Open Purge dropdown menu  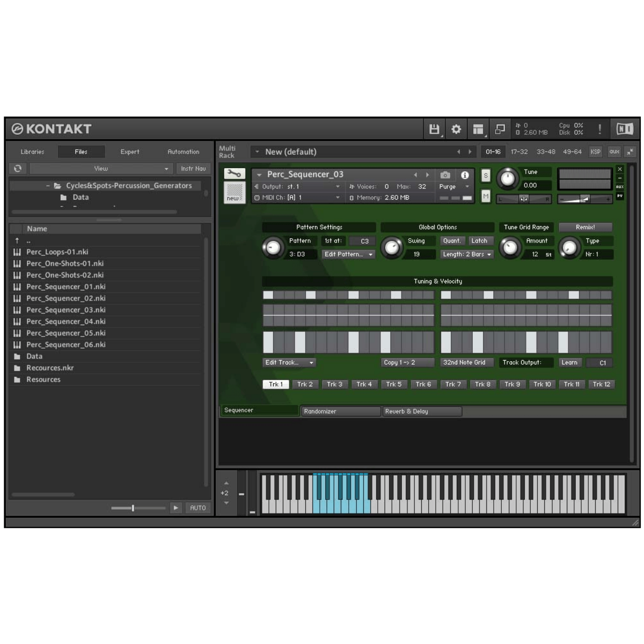tap(454, 187)
